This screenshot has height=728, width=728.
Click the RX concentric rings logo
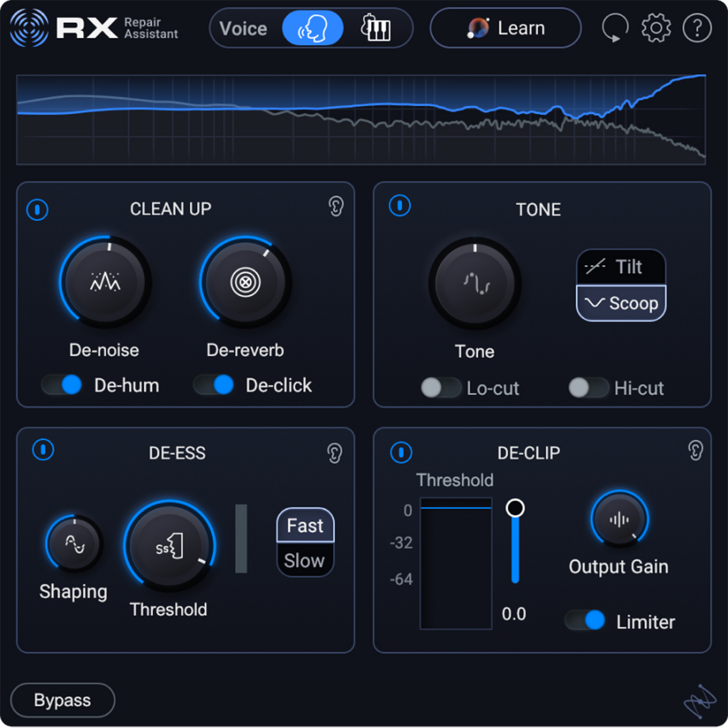(x=29, y=29)
